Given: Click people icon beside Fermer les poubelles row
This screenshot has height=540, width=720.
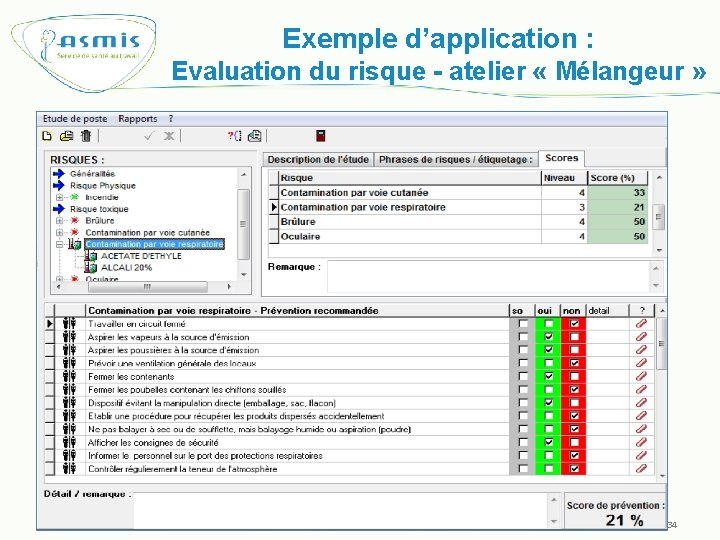Looking at the screenshot, I should tap(69, 390).
